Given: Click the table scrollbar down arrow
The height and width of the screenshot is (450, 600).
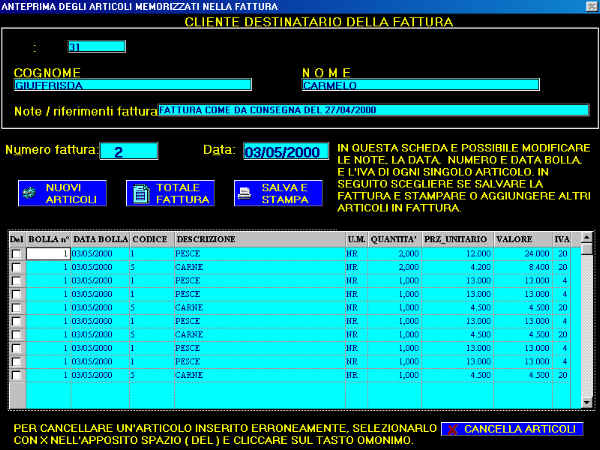Looking at the screenshot, I should pos(587,402).
